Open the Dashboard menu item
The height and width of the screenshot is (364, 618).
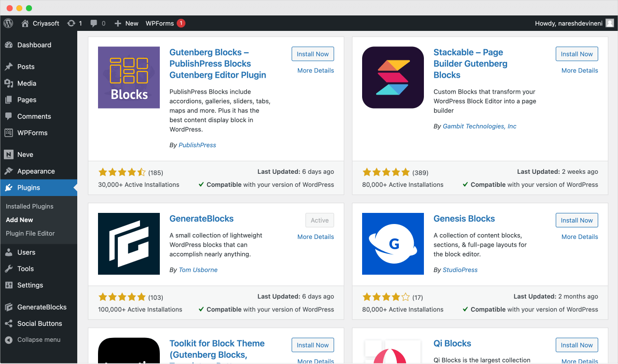(x=39, y=45)
